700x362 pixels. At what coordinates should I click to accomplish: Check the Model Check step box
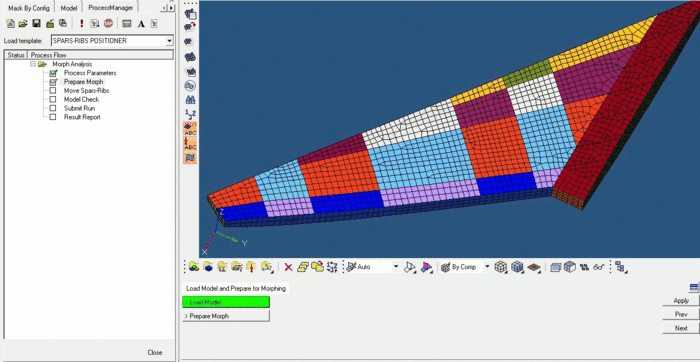tap(53, 100)
